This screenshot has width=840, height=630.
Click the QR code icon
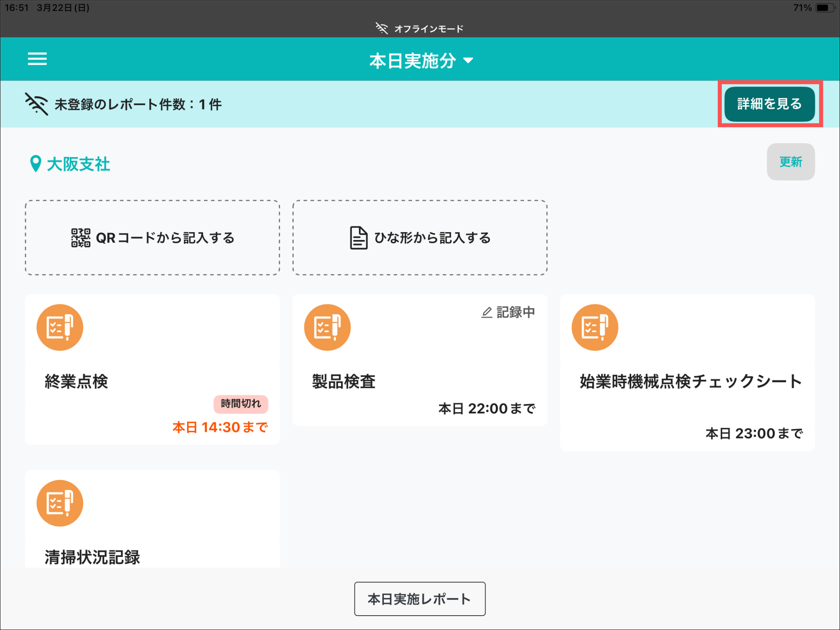[80, 238]
